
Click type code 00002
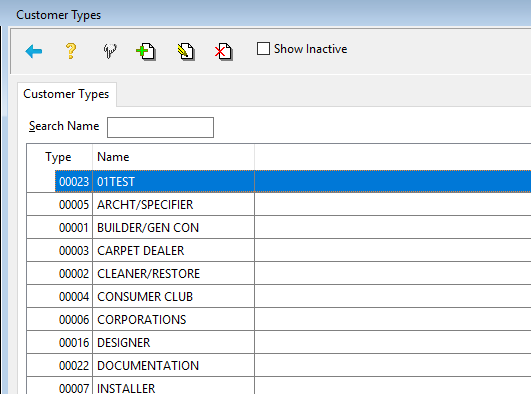point(74,274)
